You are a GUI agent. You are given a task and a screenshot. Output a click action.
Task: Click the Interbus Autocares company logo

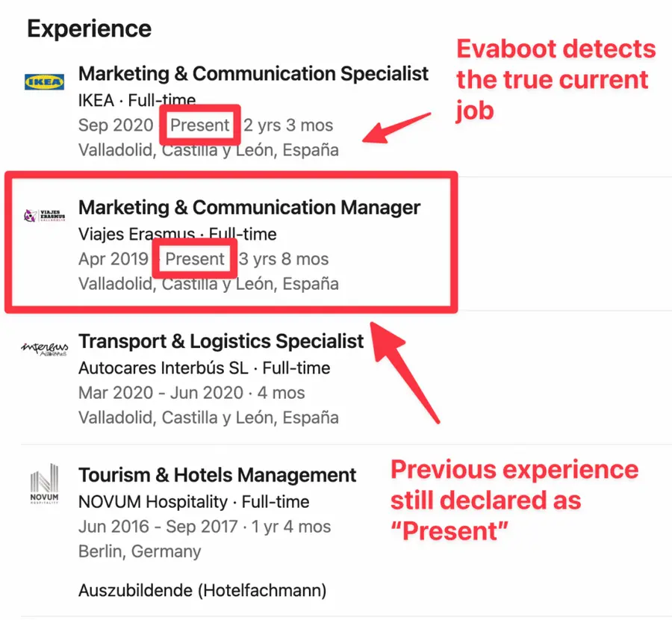pos(45,348)
